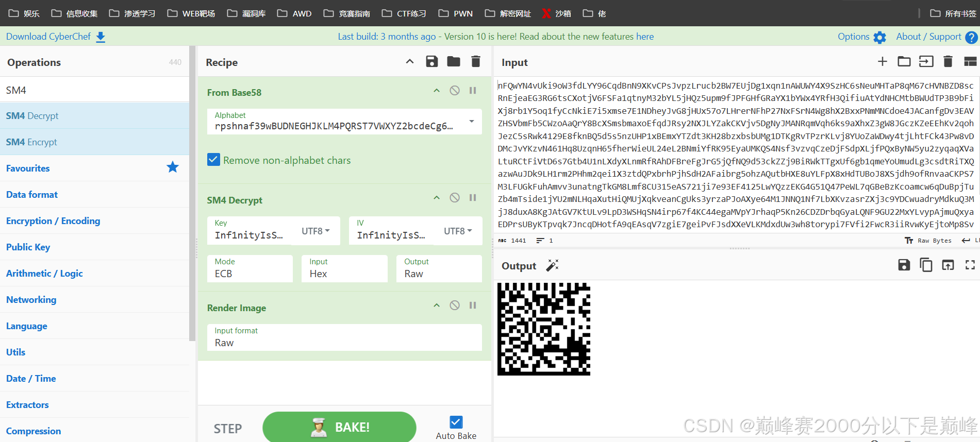The image size is (980, 442).
Task: Set a breakpoint on SM4 Decrypt
Action: (x=473, y=198)
